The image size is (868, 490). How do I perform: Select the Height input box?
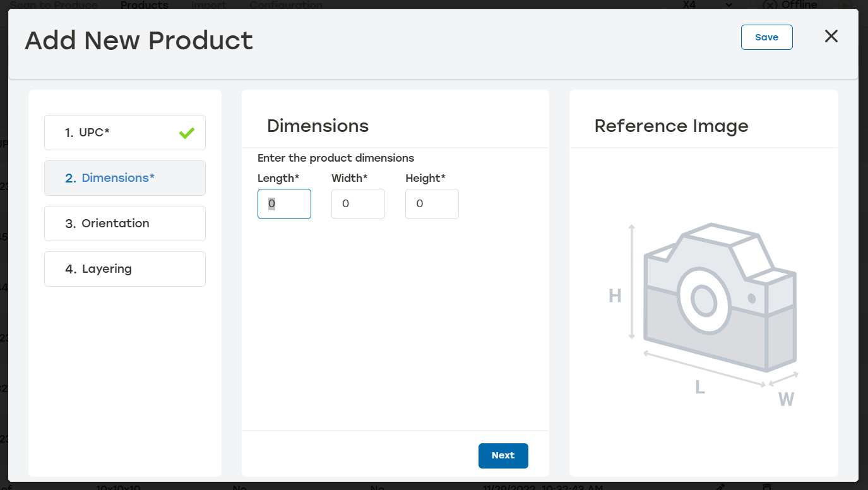432,204
